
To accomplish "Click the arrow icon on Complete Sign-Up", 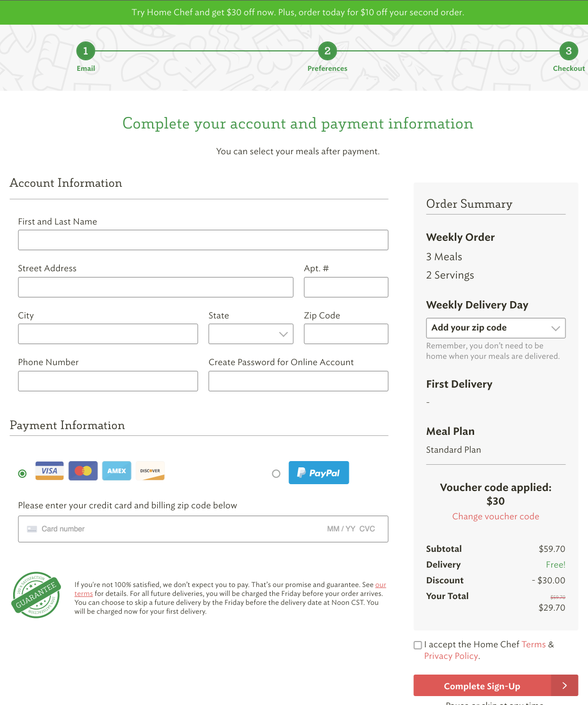I will 564,686.
